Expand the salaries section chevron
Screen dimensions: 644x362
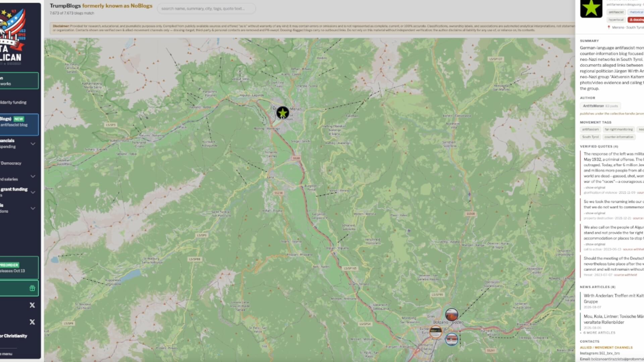coord(33,176)
